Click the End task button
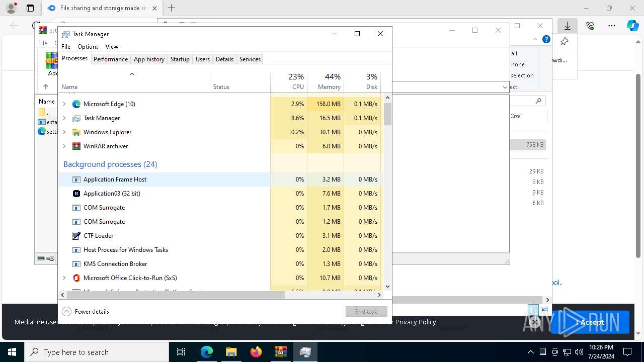 pos(366,312)
